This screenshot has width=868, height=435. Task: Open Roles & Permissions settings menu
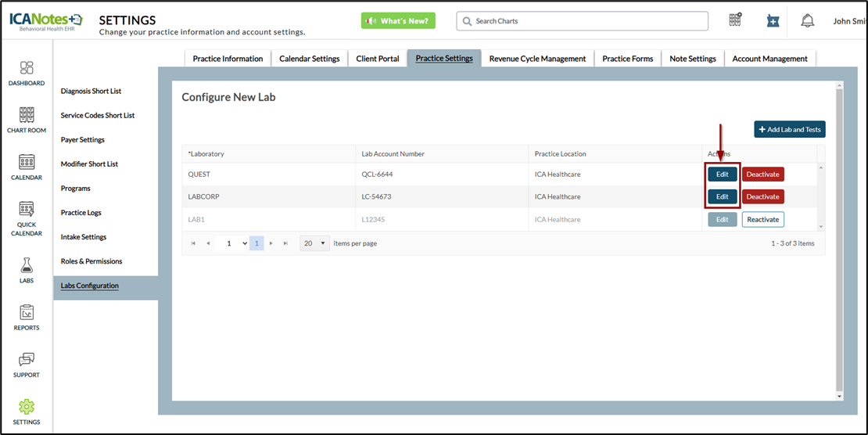[91, 261]
